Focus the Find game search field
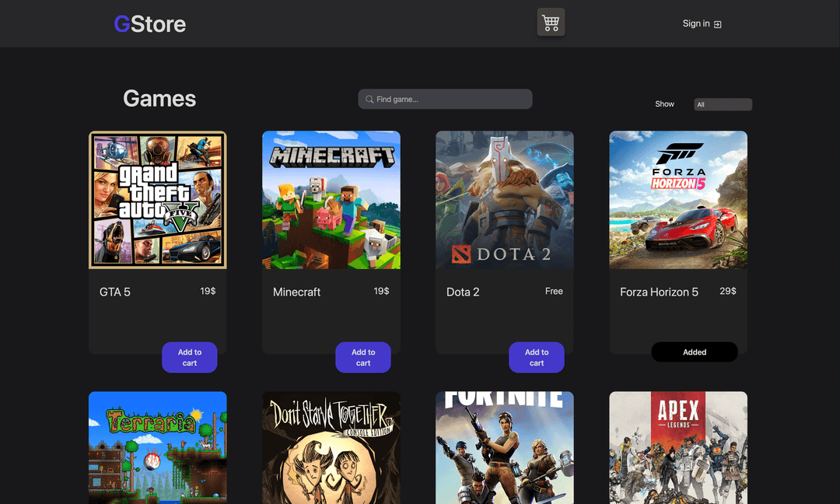Screen dimensions: 840x504 click(445, 99)
